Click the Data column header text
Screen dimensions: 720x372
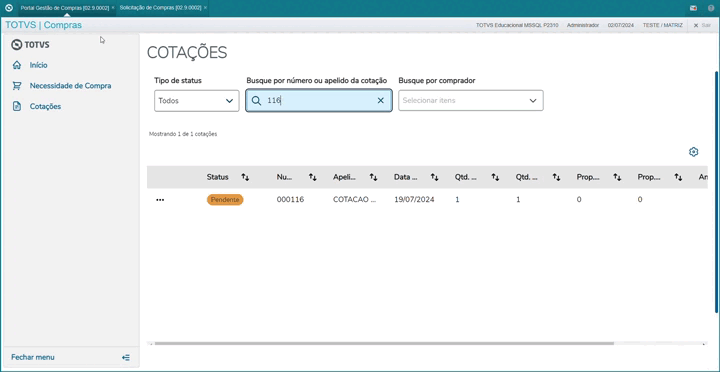click(405, 177)
